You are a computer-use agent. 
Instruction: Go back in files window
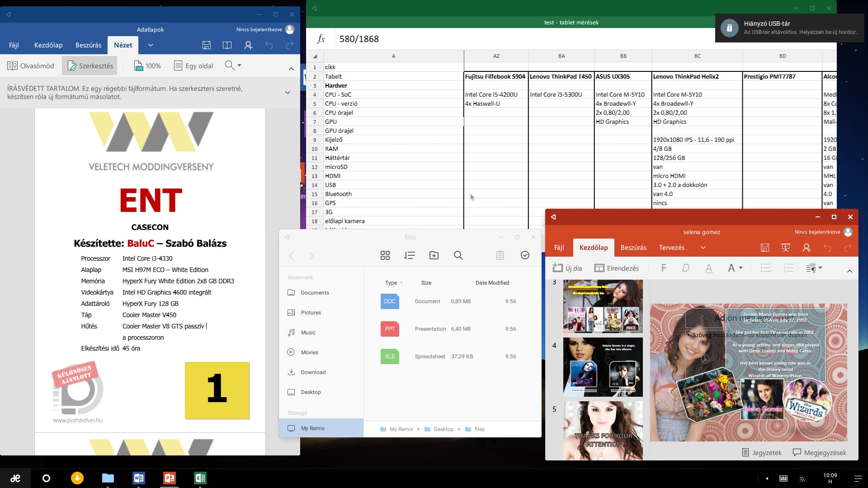click(292, 256)
